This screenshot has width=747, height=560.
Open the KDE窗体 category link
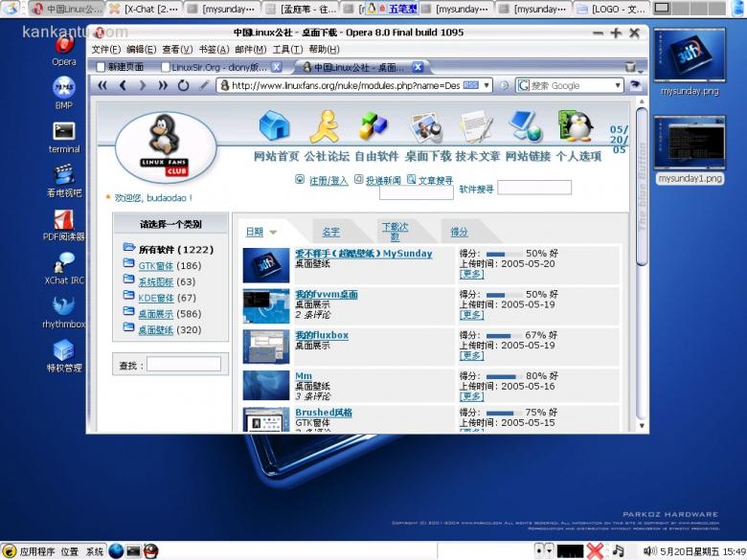(x=156, y=298)
